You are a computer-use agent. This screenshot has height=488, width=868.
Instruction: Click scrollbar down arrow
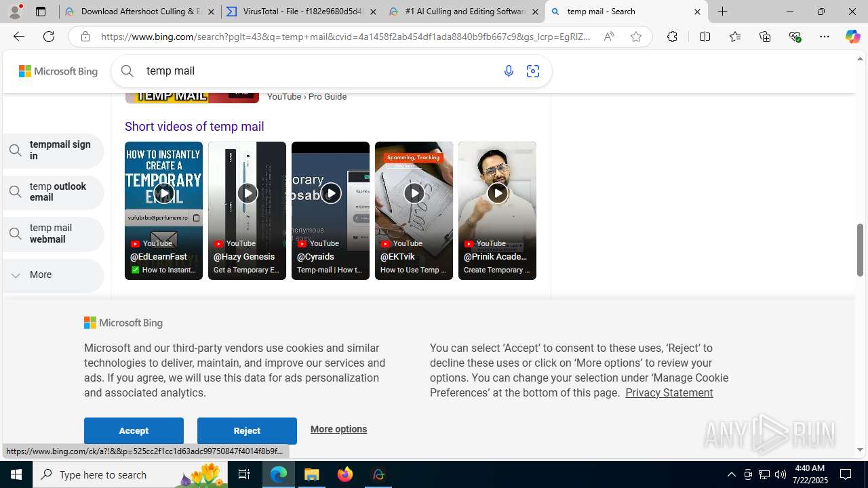coord(860,449)
